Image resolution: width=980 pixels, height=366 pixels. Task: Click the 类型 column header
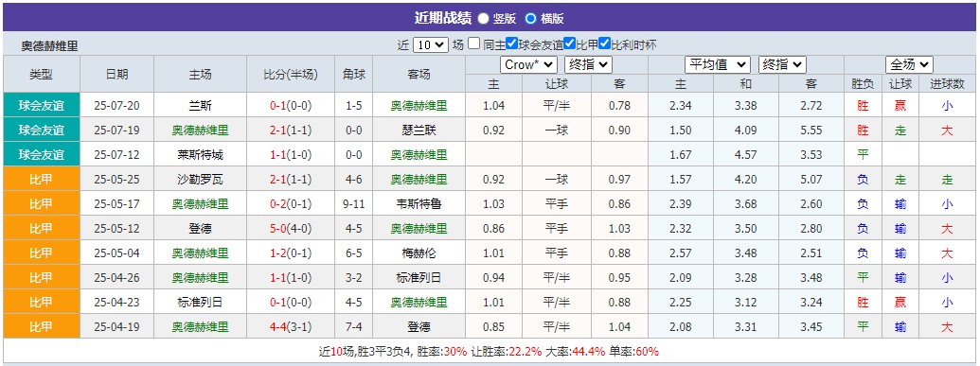pos(42,75)
